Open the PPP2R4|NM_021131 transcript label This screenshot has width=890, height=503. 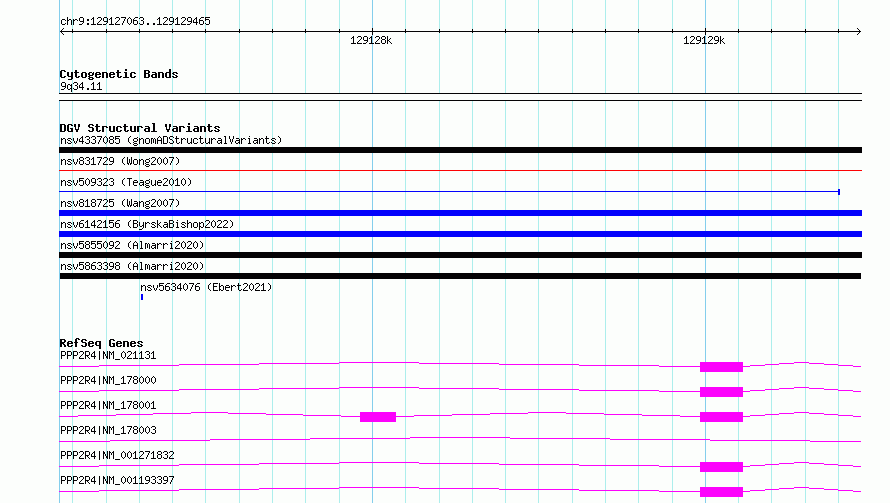108,355
